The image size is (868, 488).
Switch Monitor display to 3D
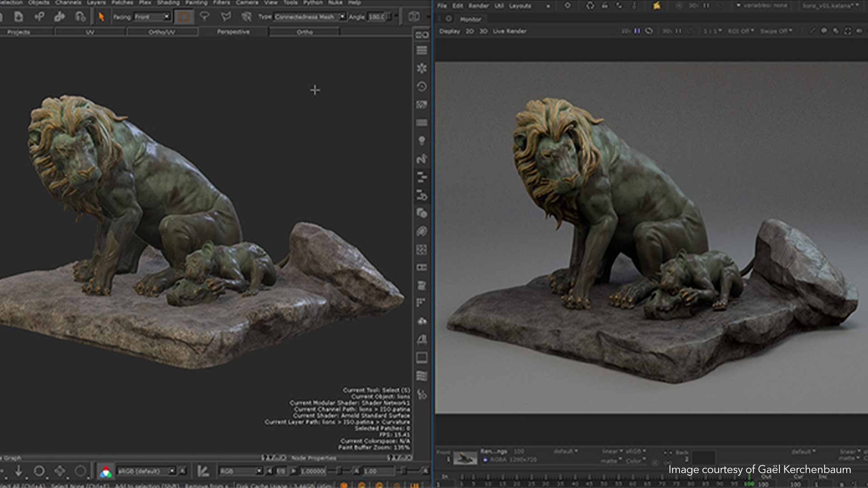483,31
